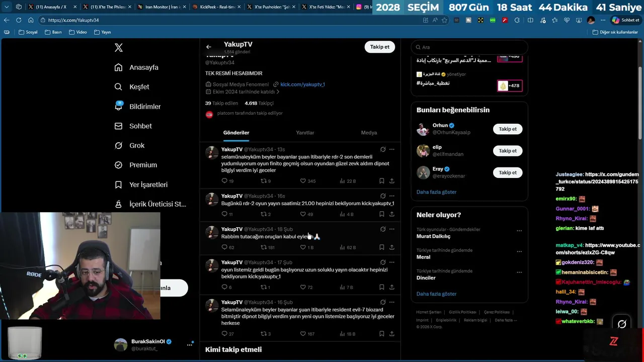Bookmark the 16s yayın saatimiz post

coord(381,214)
